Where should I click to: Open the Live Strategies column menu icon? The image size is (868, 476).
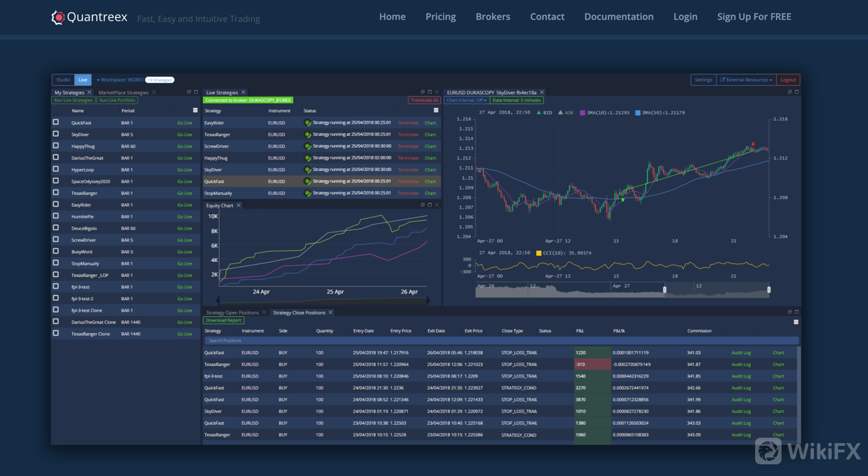point(436,110)
